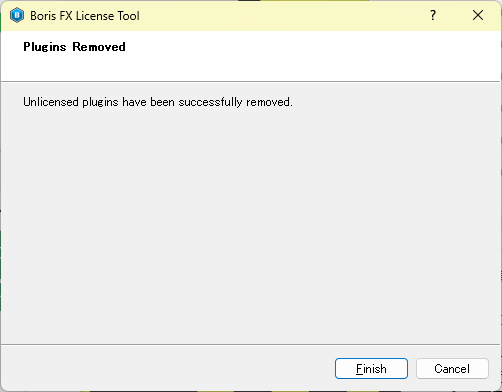Click the 'Plugins Removed' heading
502x392 pixels.
(74, 47)
